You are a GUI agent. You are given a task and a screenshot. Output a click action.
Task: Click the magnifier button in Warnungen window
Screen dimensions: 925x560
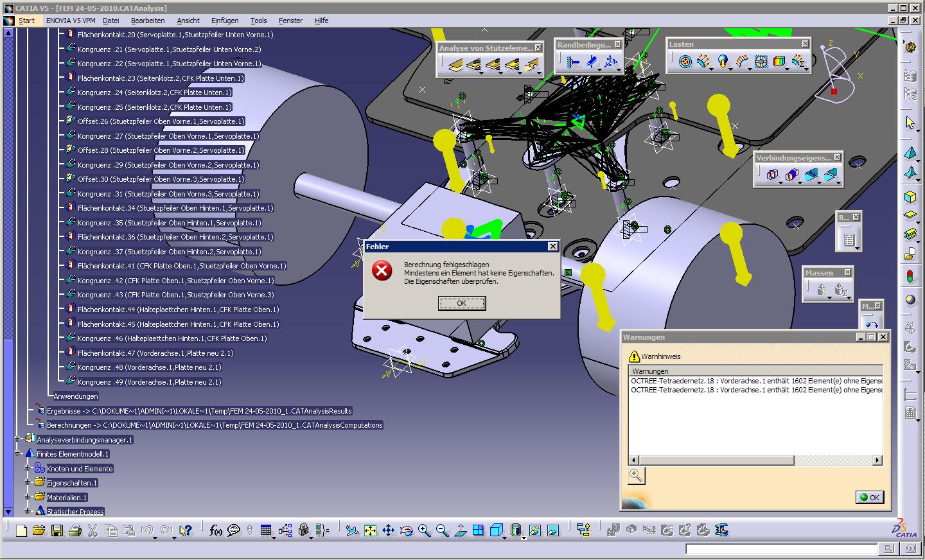coord(636,475)
